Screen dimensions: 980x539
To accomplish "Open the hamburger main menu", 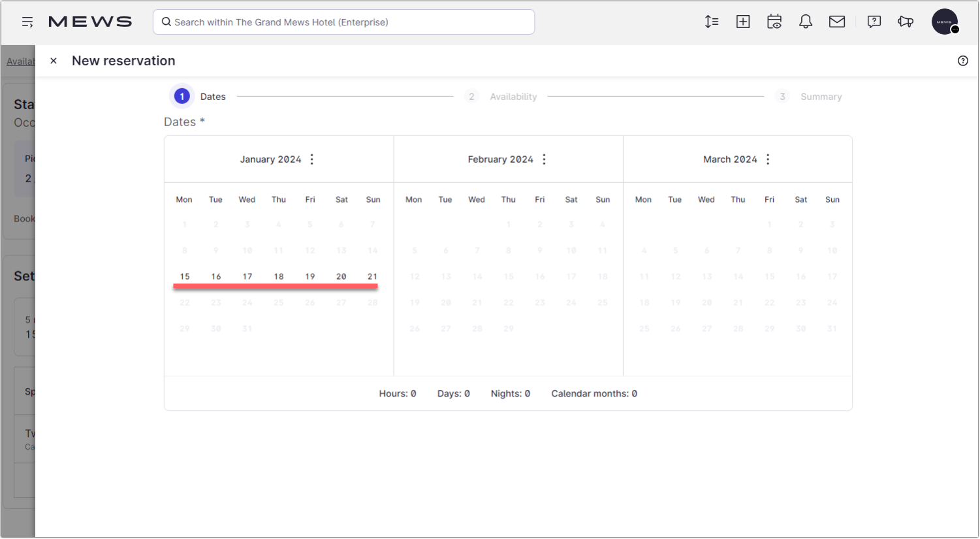I will pyautogui.click(x=27, y=22).
